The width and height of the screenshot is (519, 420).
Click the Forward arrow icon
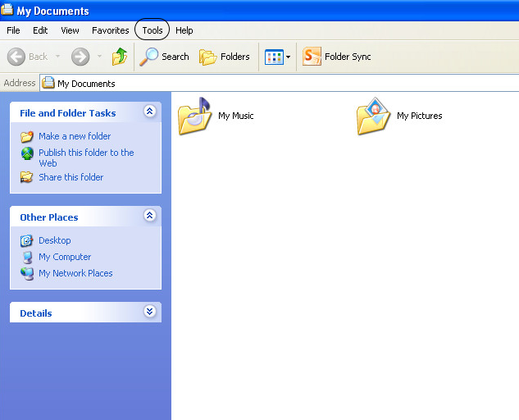coord(80,57)
